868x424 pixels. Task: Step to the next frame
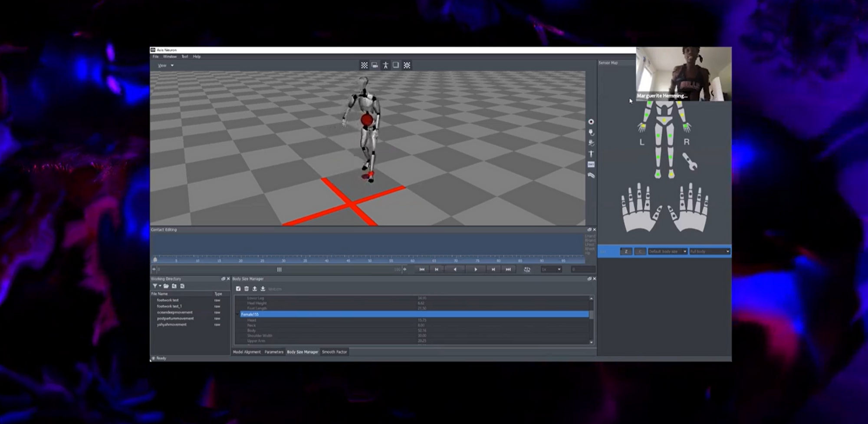coord(493,269)
